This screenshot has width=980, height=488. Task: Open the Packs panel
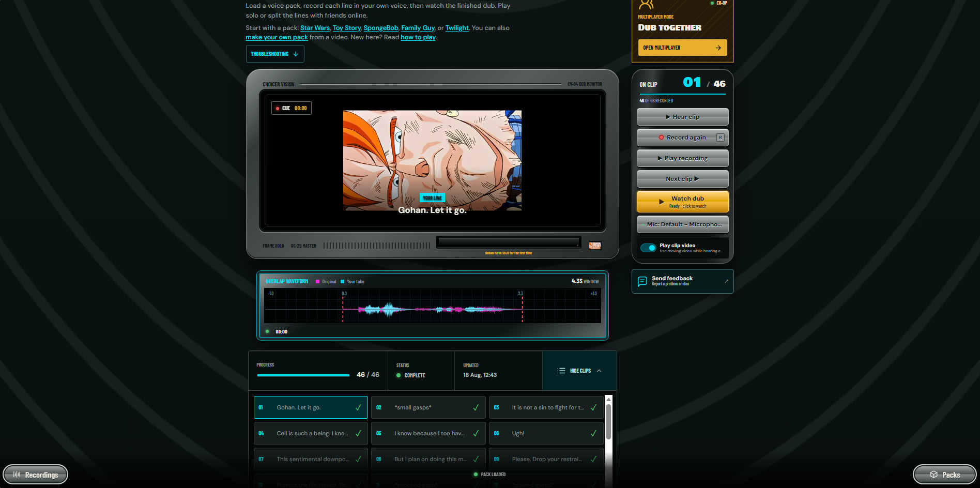point(944,475)
